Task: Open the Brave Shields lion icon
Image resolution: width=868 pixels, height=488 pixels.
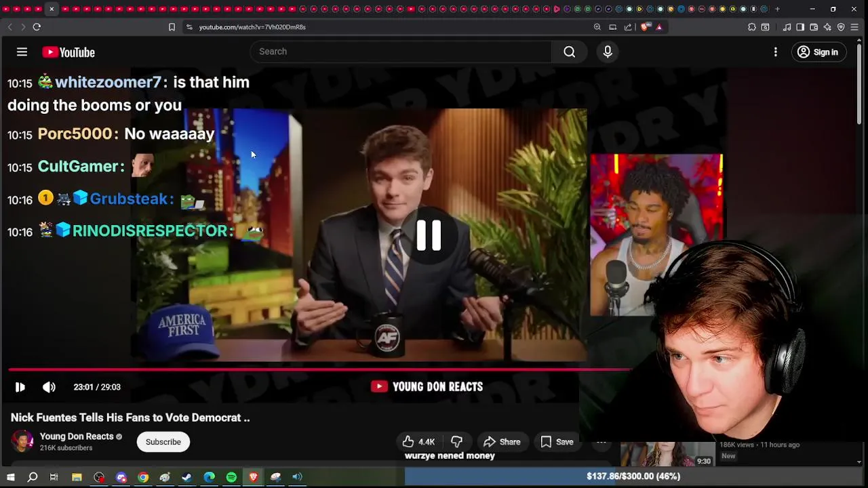Action: tap(645, 27)
